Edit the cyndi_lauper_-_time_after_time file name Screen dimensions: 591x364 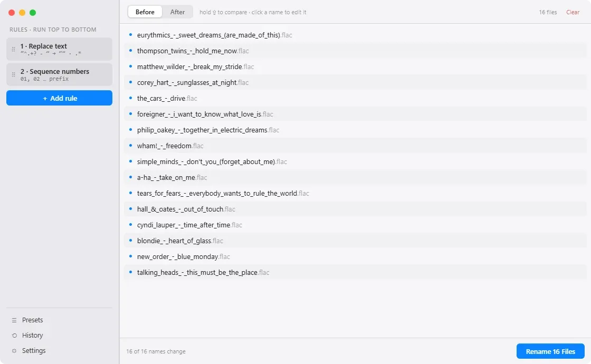point(189,225)
